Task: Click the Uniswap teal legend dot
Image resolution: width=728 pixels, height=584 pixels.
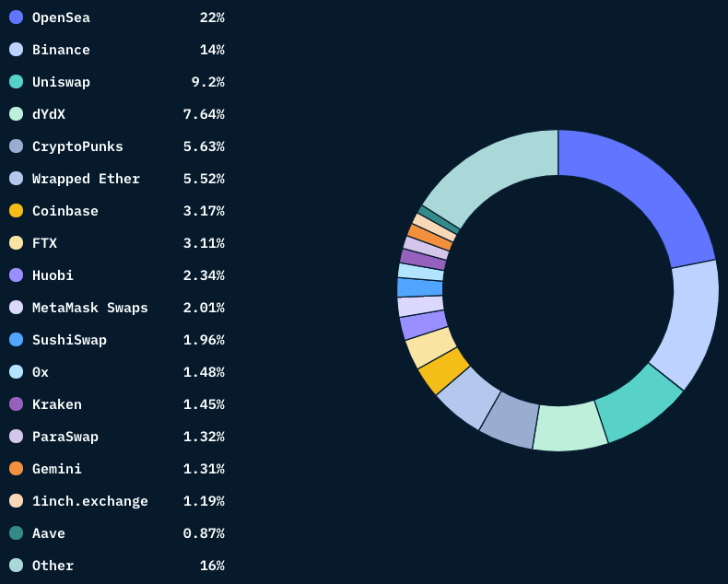Action: tap(17, 82)
